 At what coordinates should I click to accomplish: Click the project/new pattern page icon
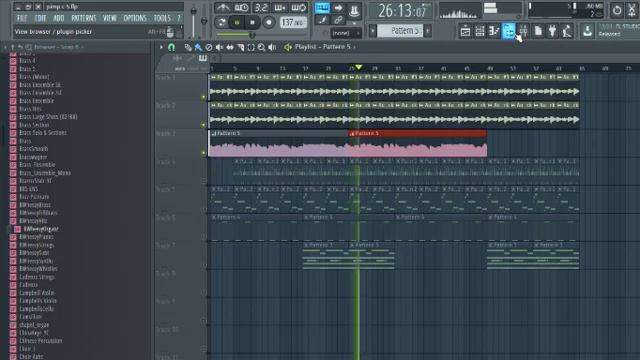[538, 31]
